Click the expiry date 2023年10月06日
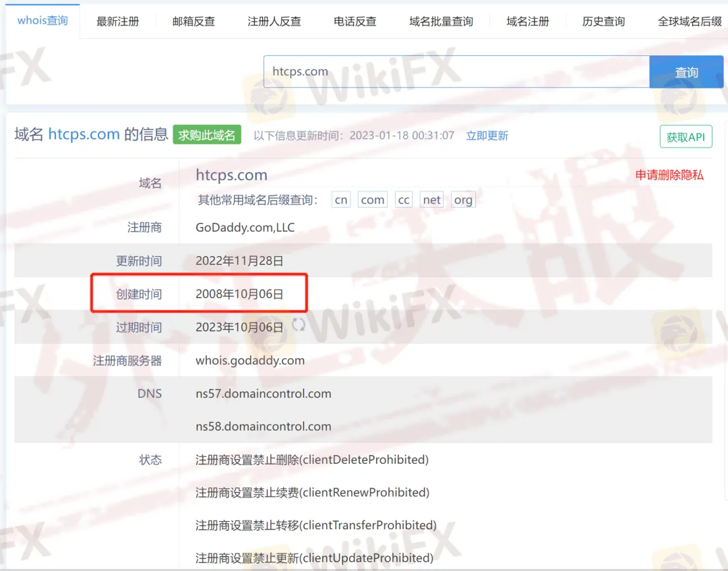 [x=239, y=327]
